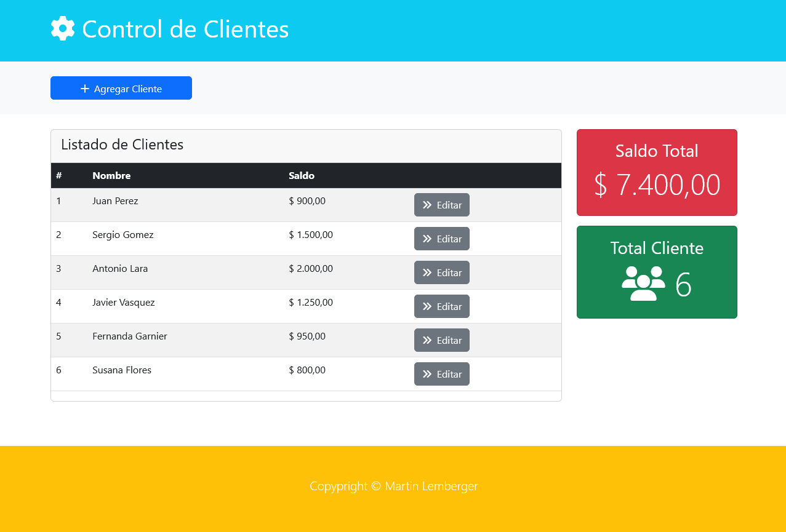
Task: Select the Saldo Total card
Action: click(x=656, y=172)
